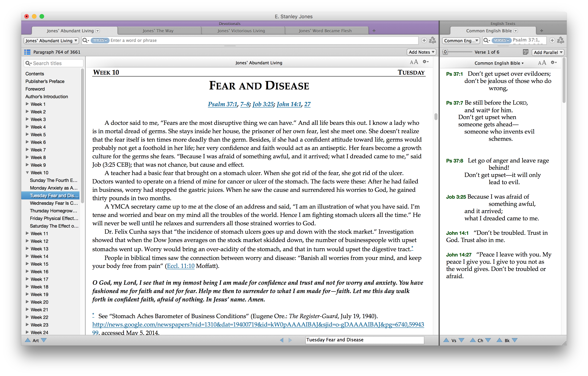Go to previous article with Art up arrow
The height and width of the screenshot is (376, 588).
click(28, 340)
